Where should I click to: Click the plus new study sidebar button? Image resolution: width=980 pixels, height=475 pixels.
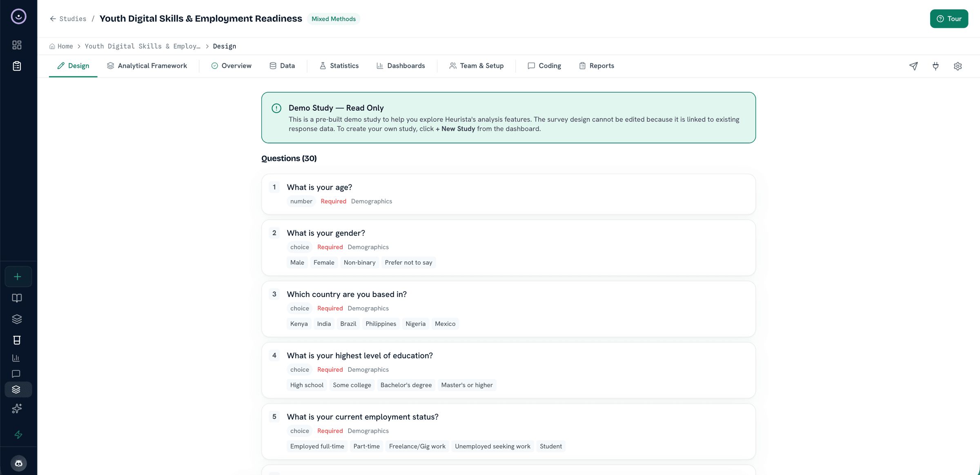tap(18, 277)
